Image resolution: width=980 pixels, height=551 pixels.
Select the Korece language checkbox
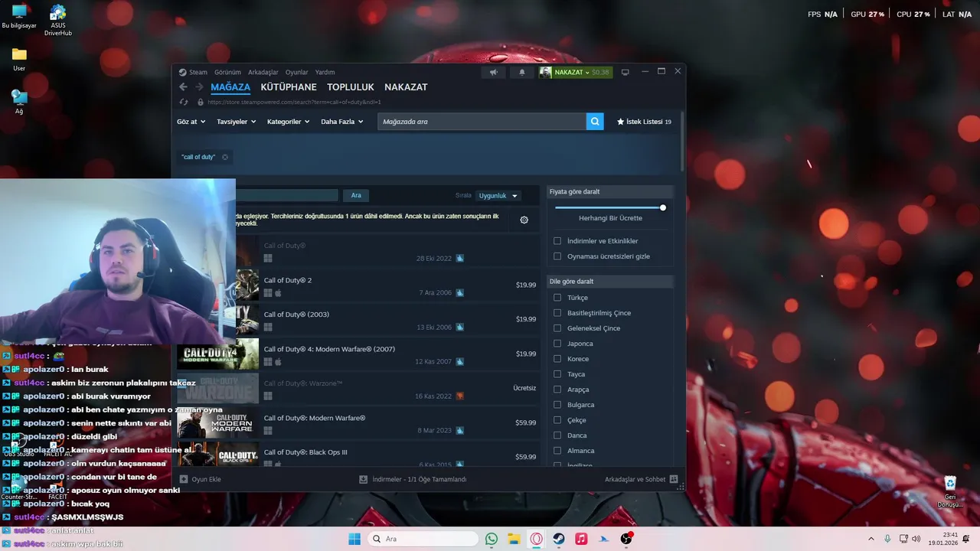point(557,359)
